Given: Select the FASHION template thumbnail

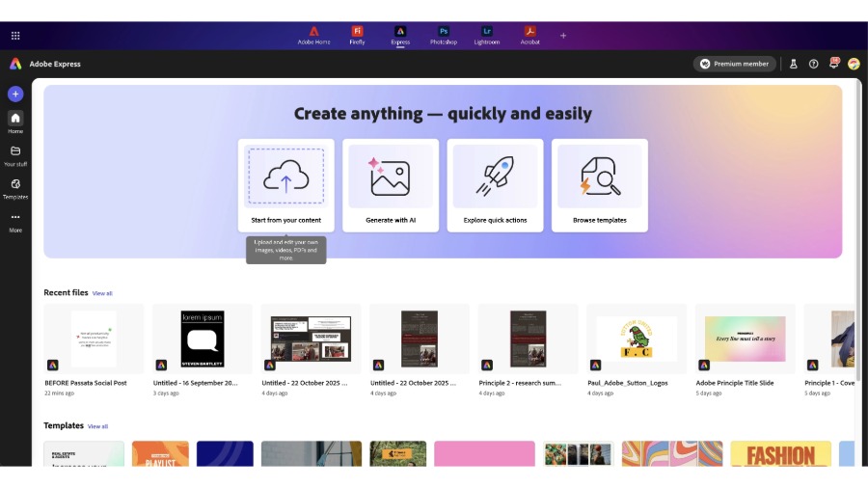Looking at the screenshot, I should [780, 453].
